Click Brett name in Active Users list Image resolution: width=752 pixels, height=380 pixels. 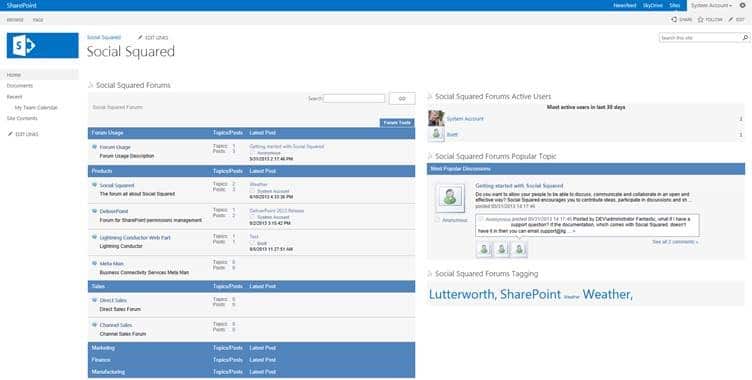452,135
